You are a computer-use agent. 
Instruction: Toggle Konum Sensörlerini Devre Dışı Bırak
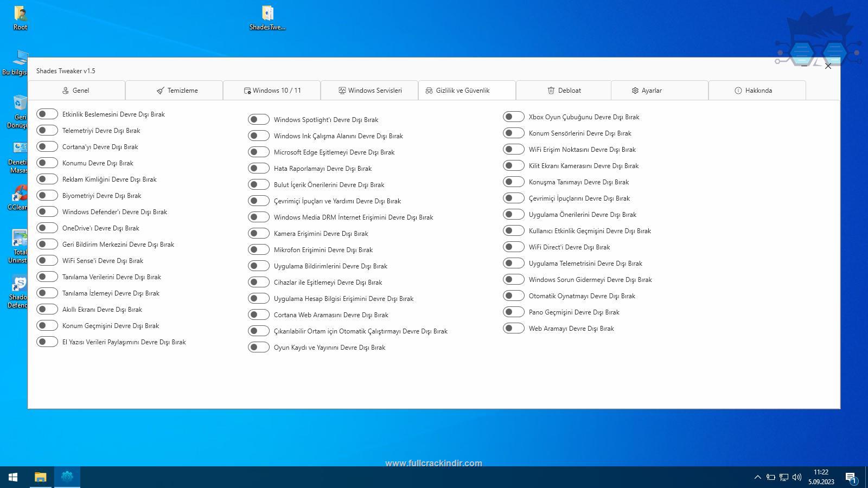514,133
